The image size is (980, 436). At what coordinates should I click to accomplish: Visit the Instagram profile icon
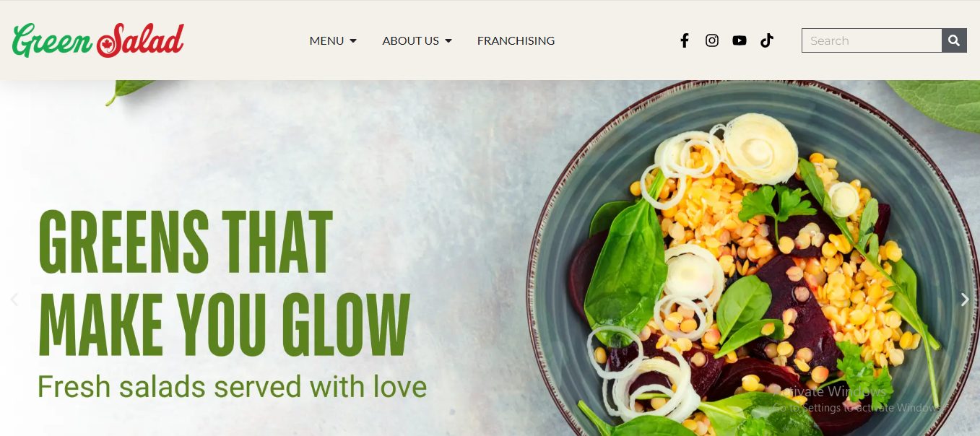coord(712,40)
